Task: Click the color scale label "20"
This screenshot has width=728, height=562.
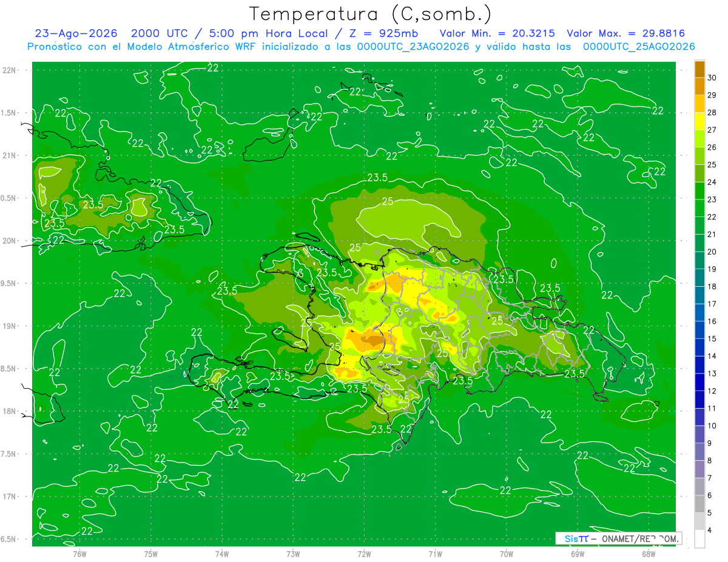Action: coord(712,252)
